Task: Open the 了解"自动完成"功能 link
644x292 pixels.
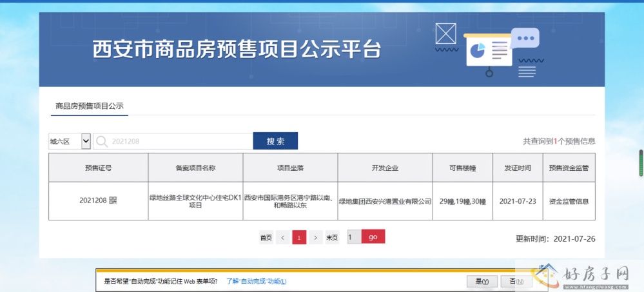Action: pos(256,281)
